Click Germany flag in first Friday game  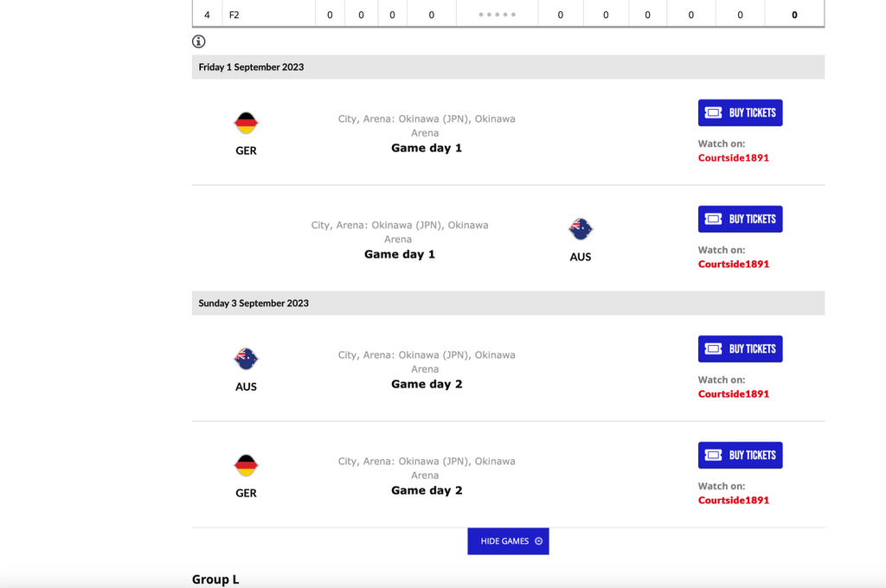[246, 123]
